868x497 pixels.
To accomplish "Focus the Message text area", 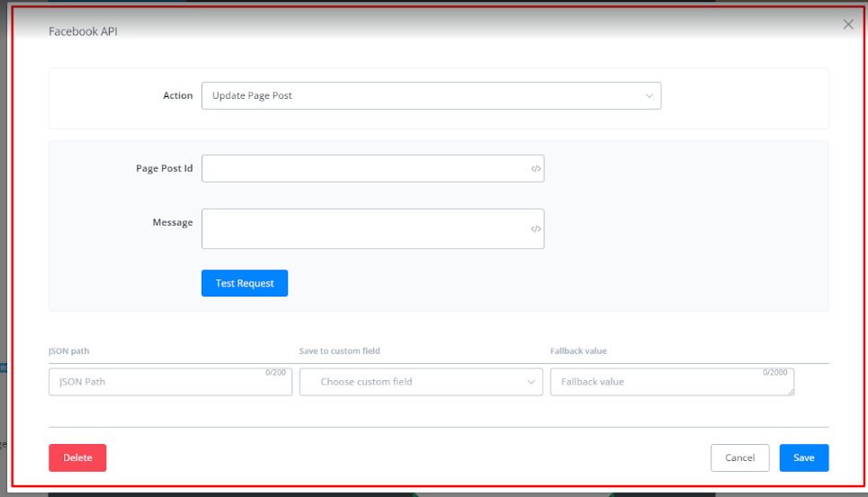I will (x=364, y=229).
